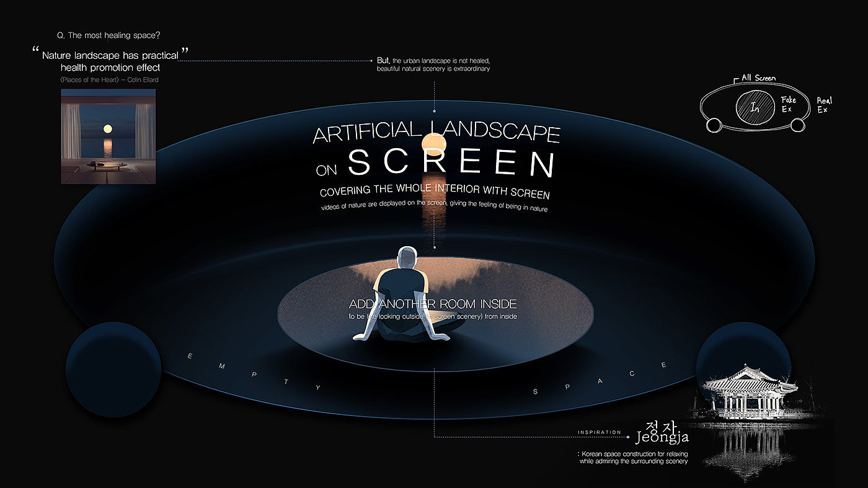Select the 'Nature landscape has practical' quote line
Screen dimensions: 868x488
pyautogui.click(x=110, y=55)
